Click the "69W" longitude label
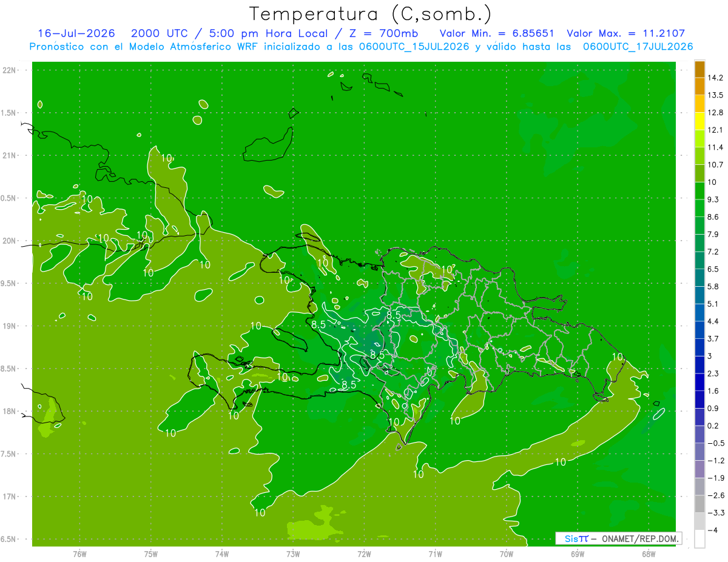728x562 pixels. [578, 554]
